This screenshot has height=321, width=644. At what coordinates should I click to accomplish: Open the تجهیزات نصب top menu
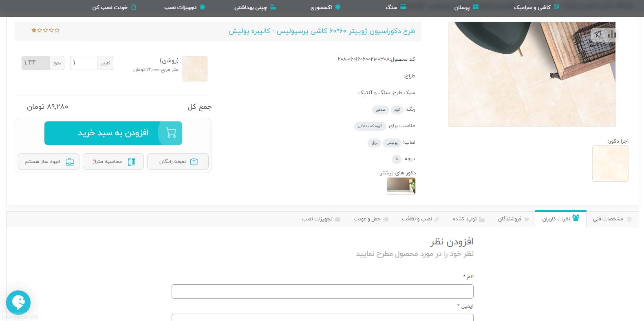(185, 7)
